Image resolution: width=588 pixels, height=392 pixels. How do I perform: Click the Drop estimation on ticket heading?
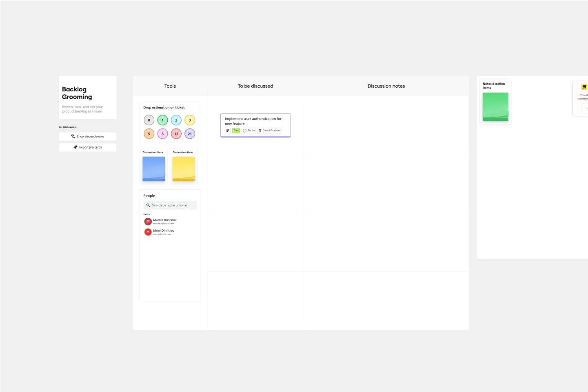[164, 108]
